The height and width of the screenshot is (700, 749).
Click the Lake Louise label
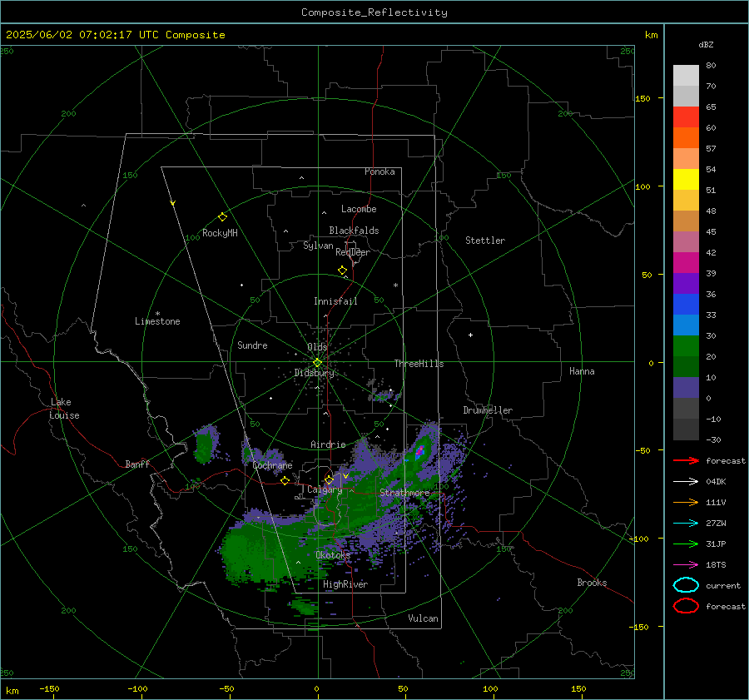click(x=64, y=409)
